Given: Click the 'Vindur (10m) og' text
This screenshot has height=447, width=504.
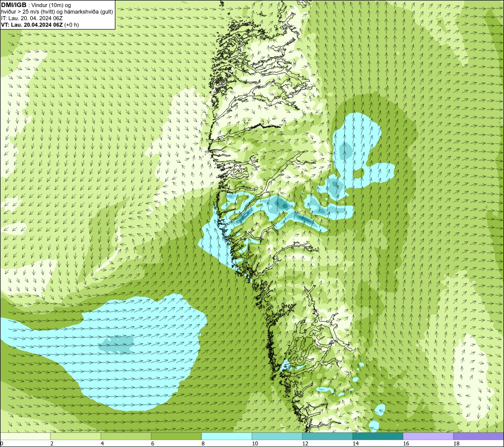Looking at the screenshot, I should click(x=52, y=6).
